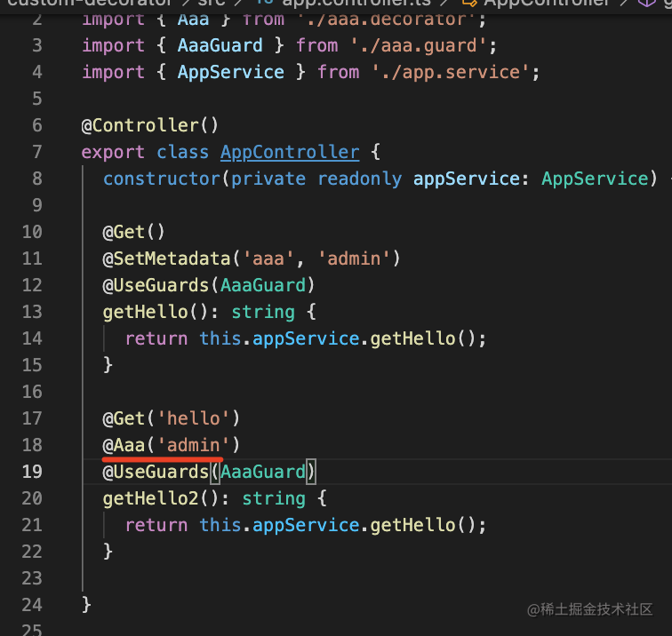Click line number 20 in the gutter
This screenshot has width=672, height=636.
(31, 498)
